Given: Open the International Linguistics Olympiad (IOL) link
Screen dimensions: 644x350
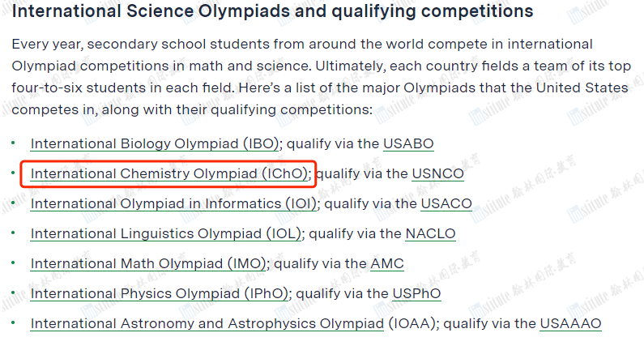Looking at the screenshot, I should (x=166, y=234).
